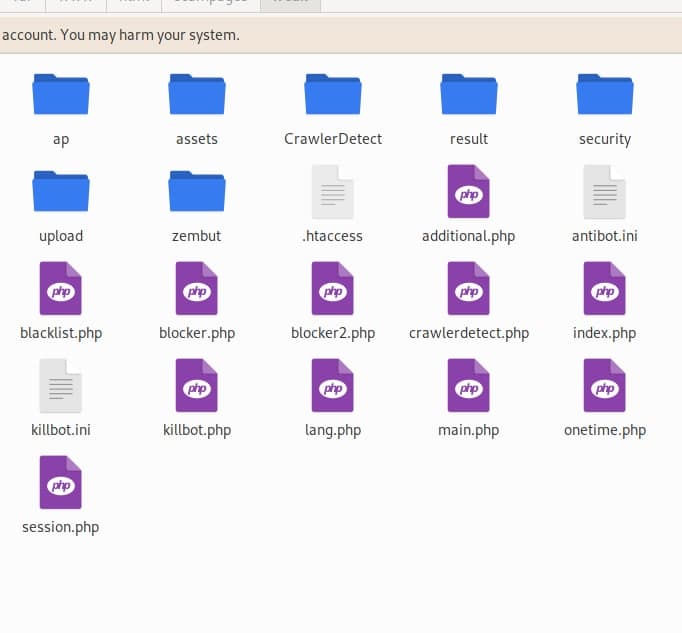Open the zembut folder
The height and width of the screenshot is (633, 682).
click(x=197, y=192)
